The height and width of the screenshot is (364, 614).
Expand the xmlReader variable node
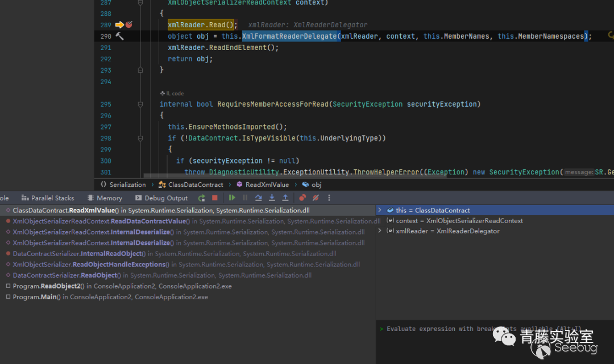pyautogui.click(x=380, y=231)
